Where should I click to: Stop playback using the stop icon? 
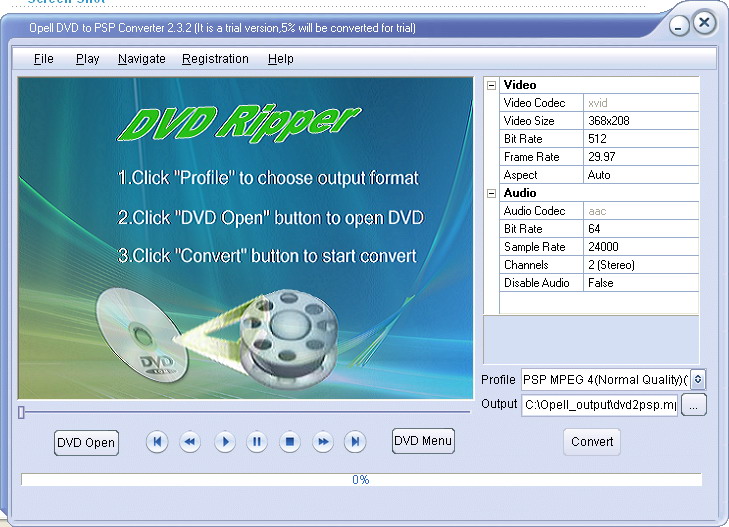[289, 441]
